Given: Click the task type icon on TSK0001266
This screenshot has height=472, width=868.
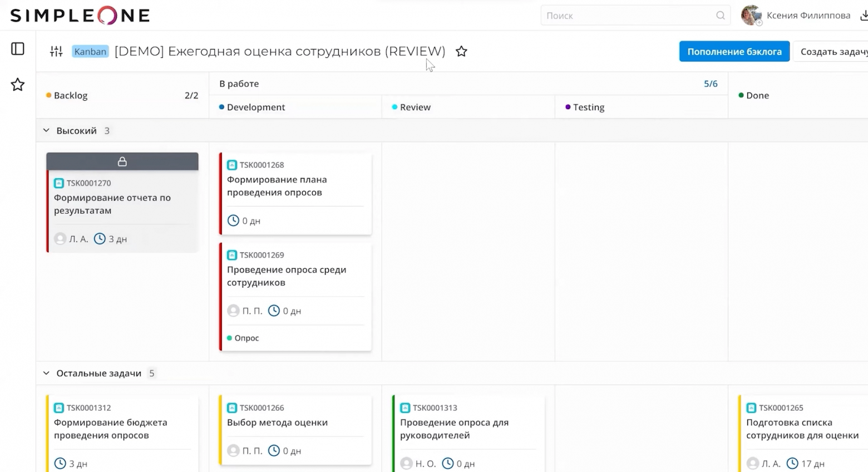Looking at the screenshot, I should (x=232, y=407).
